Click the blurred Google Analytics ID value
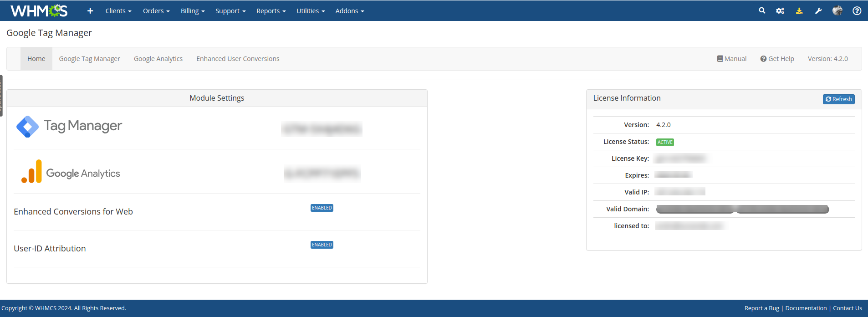This screenshot has height=317, width=868. click(322, 173)
